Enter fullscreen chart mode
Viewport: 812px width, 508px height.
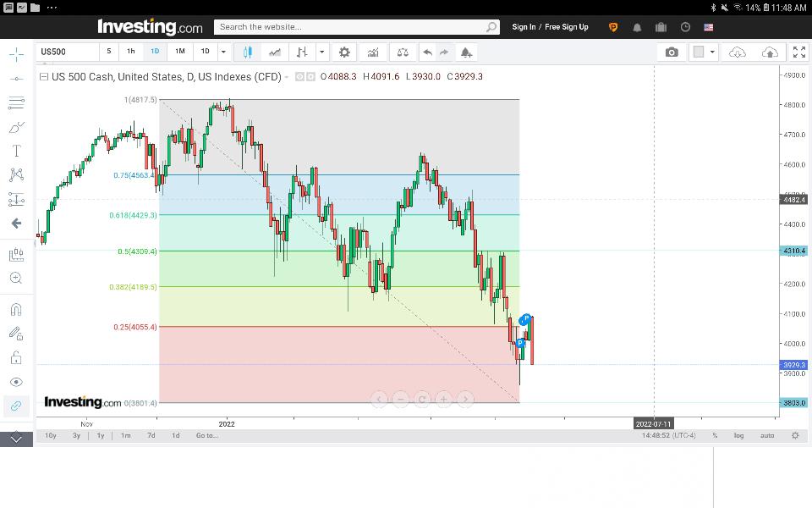(x=799, y=52)
